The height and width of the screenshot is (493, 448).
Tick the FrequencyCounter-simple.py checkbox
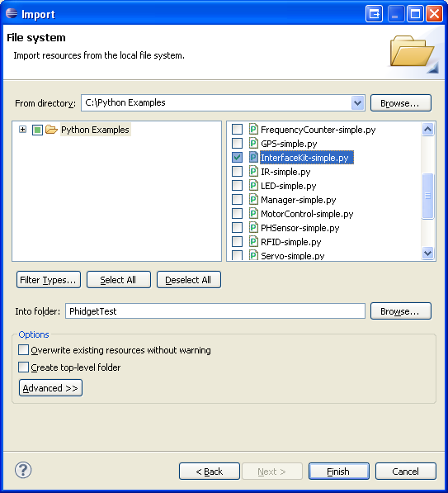[x=237, y=129]
